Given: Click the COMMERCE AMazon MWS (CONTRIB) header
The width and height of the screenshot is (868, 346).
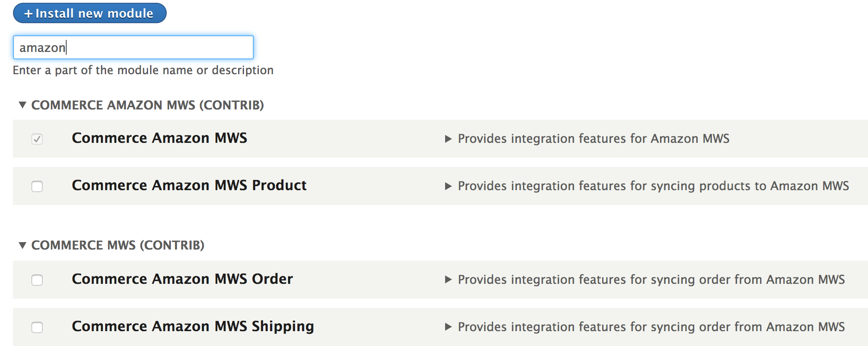Looking at the screenshot, I should (x=147, y=105).
